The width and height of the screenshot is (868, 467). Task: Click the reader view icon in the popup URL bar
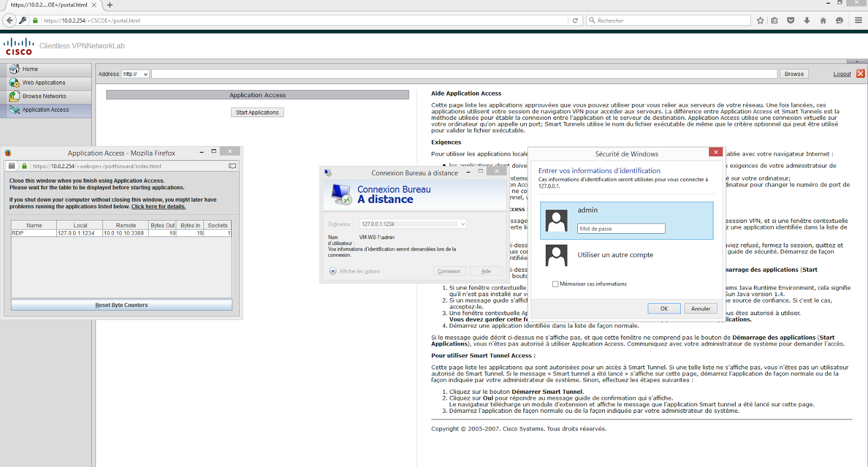point(232,166)
